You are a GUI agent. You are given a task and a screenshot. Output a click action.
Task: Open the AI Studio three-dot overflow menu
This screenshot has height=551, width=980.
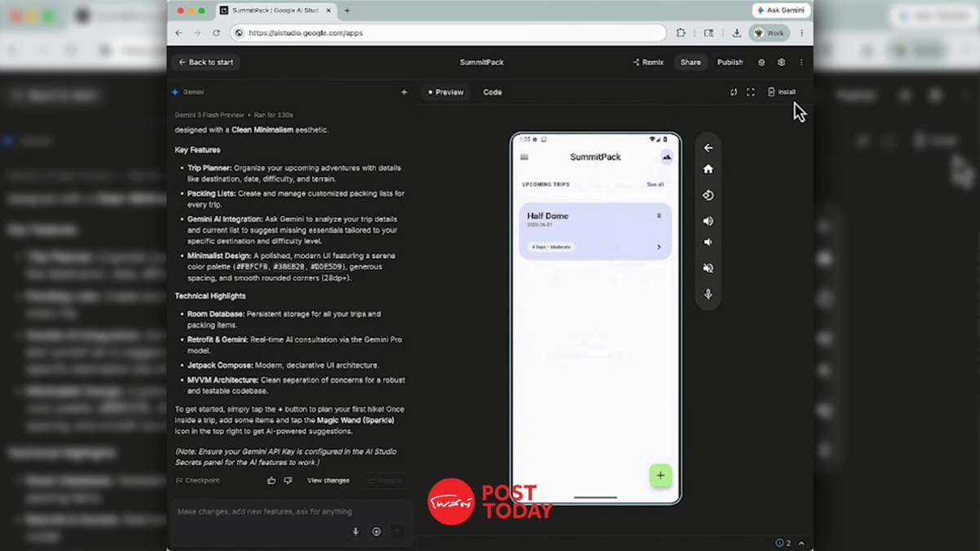(x=801, y=62)
